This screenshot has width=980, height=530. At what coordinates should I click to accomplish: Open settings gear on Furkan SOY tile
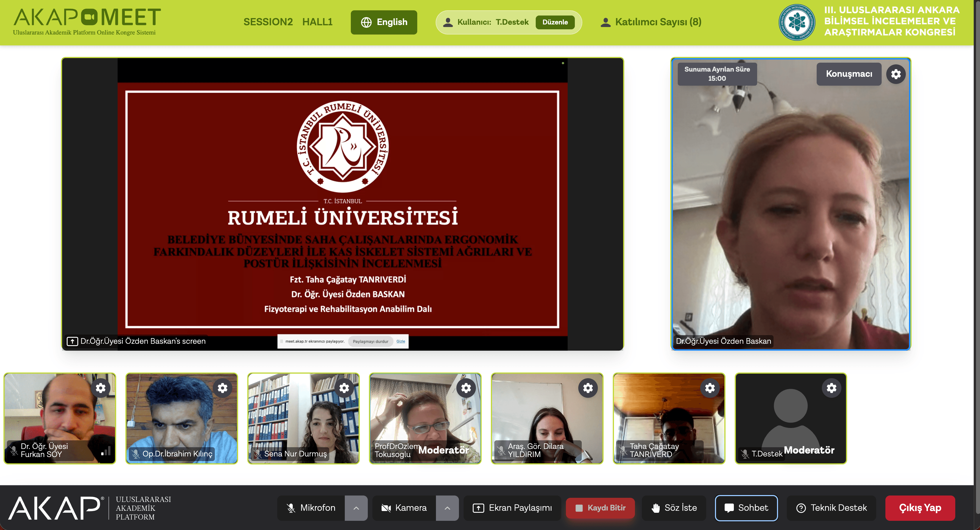click(x=100, y=388)
